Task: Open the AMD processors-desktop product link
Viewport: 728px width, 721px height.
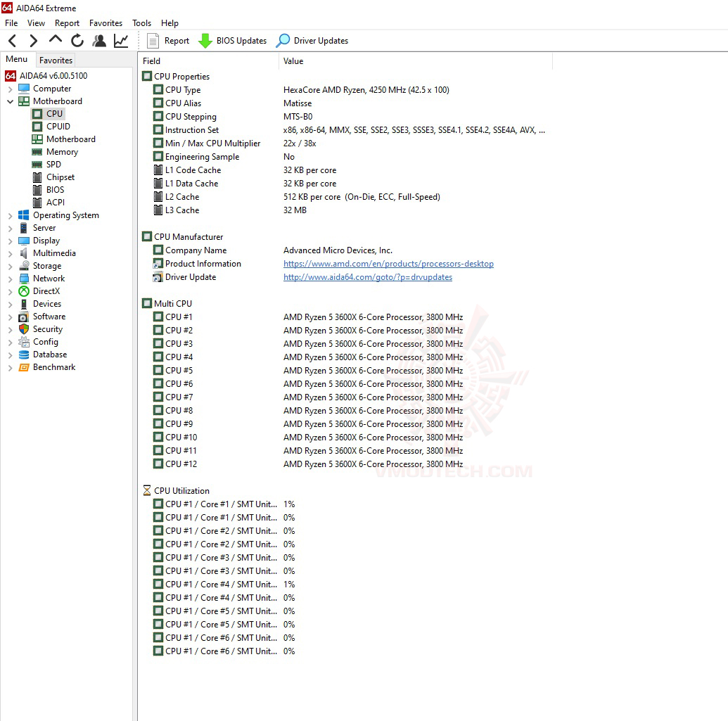Action: point(388,264)
